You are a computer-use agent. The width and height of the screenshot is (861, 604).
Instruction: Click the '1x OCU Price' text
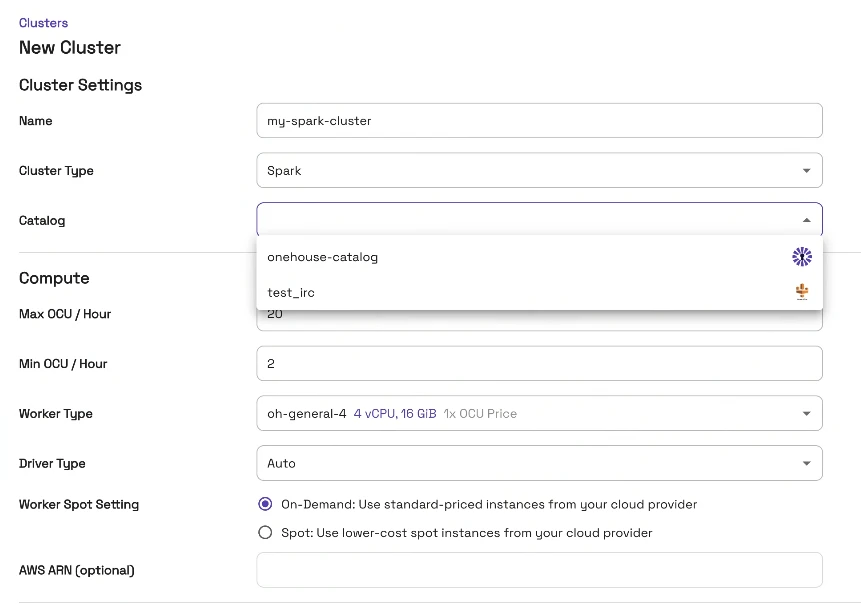(480, 413)
